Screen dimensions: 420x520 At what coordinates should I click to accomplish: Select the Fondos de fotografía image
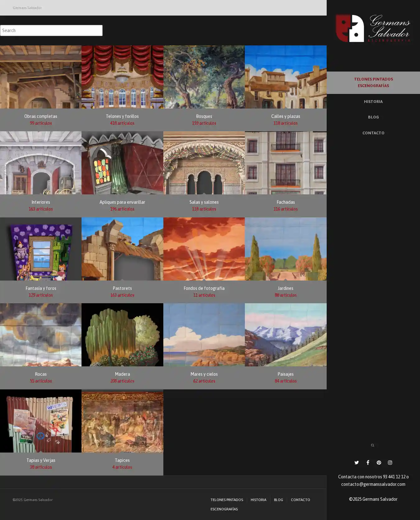(x=204, y=249)
